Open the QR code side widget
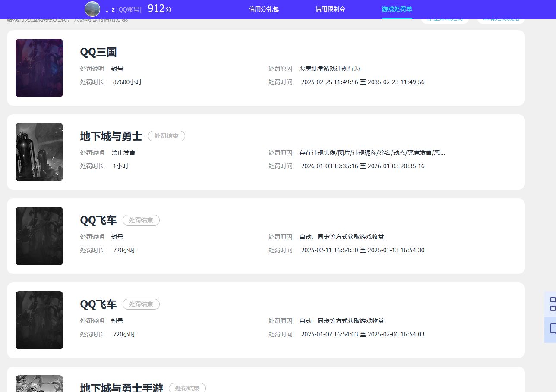Screen dimensions: 556x392 point(551,304)
